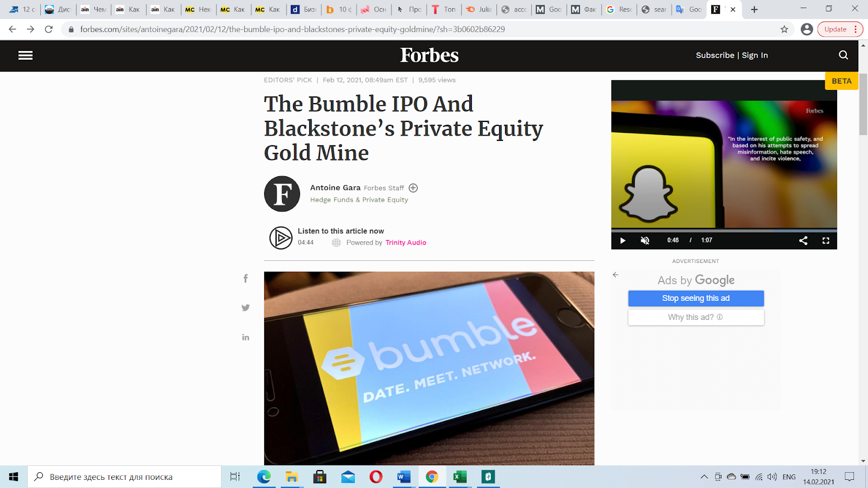Viewport: 868px width, 488px height.
Task: Open the volume control in system tray
Action: (x=772, y=477)
